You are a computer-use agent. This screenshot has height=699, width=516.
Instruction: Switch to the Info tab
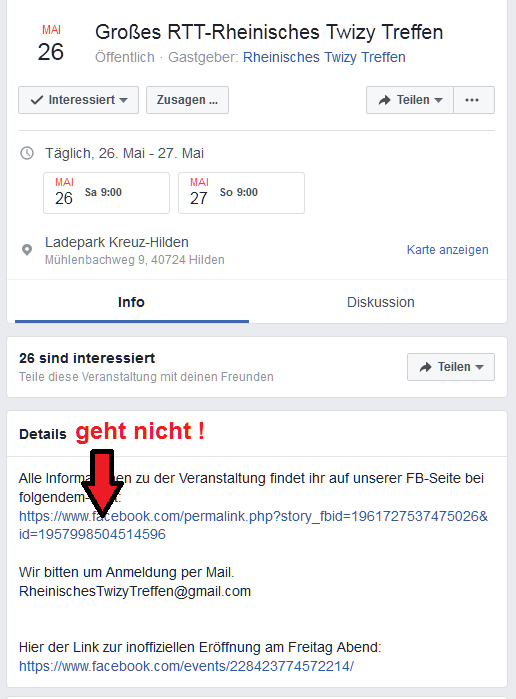click(x=132, y=302)
